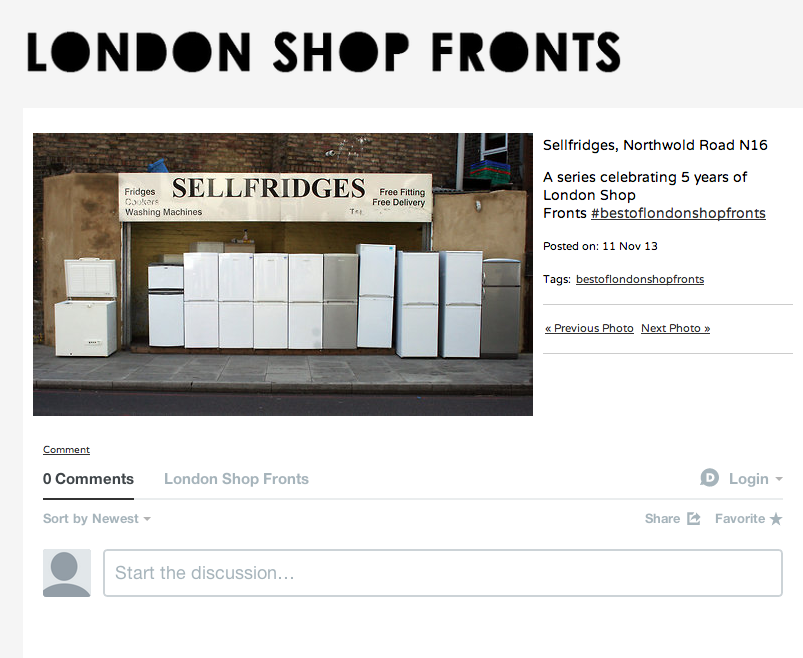
Task: Click the Share button text
Action: pos(662,519)
